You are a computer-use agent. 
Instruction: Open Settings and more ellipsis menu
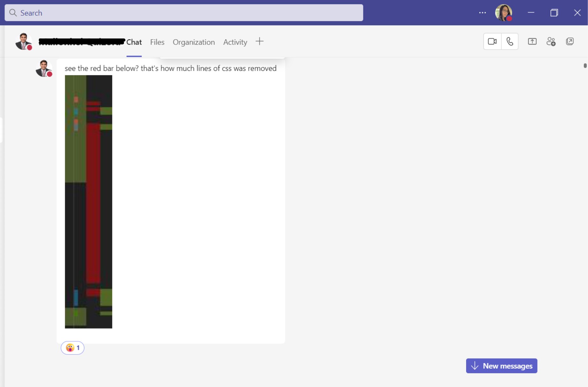point(482,13)
